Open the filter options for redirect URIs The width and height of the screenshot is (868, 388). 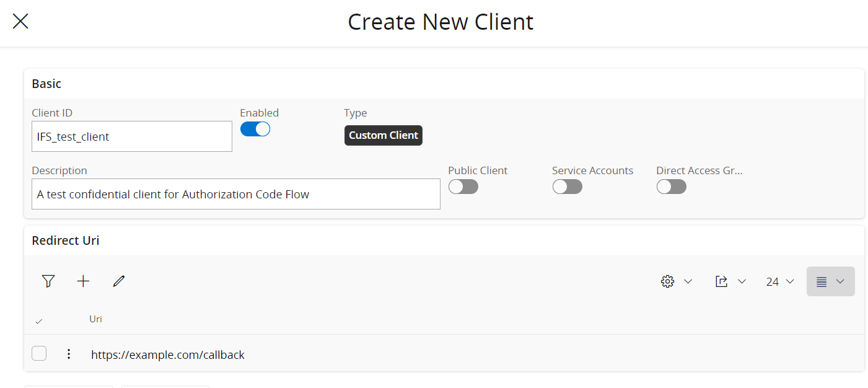48,281
